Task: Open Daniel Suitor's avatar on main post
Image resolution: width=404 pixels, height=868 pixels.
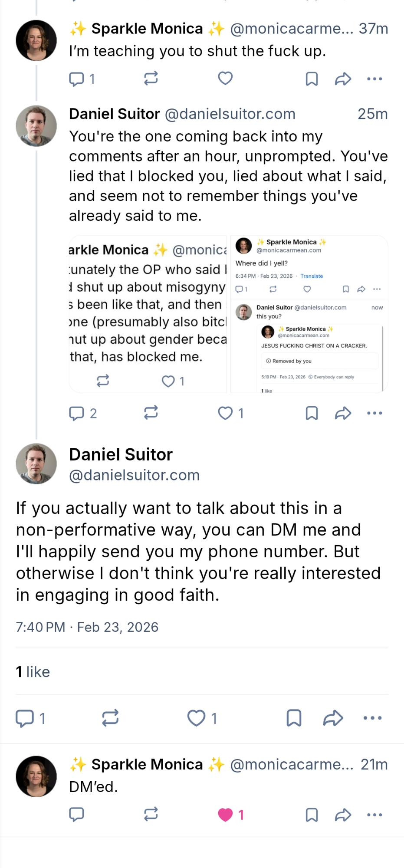Action: (x=36, y=464)
